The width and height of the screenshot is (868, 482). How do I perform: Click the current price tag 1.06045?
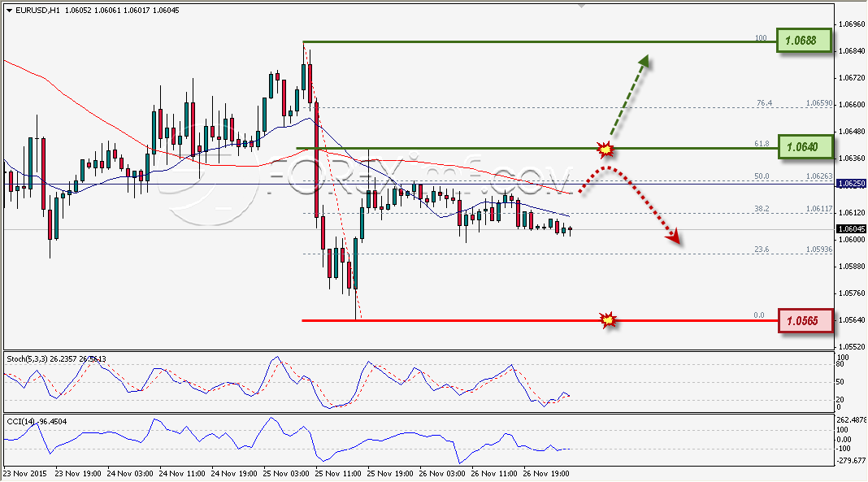point(851,229)
